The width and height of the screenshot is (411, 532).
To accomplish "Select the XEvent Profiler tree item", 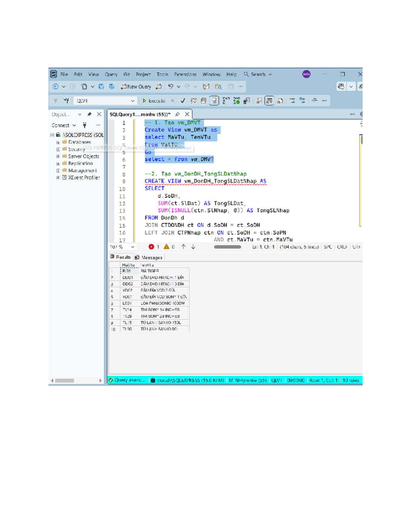I will pos(84,177).
